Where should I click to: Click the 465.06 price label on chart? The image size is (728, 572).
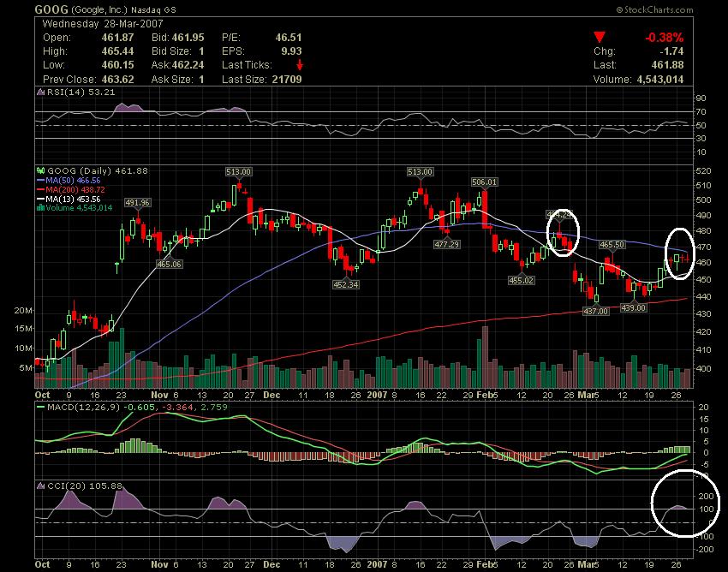click(x=169, y=265)
